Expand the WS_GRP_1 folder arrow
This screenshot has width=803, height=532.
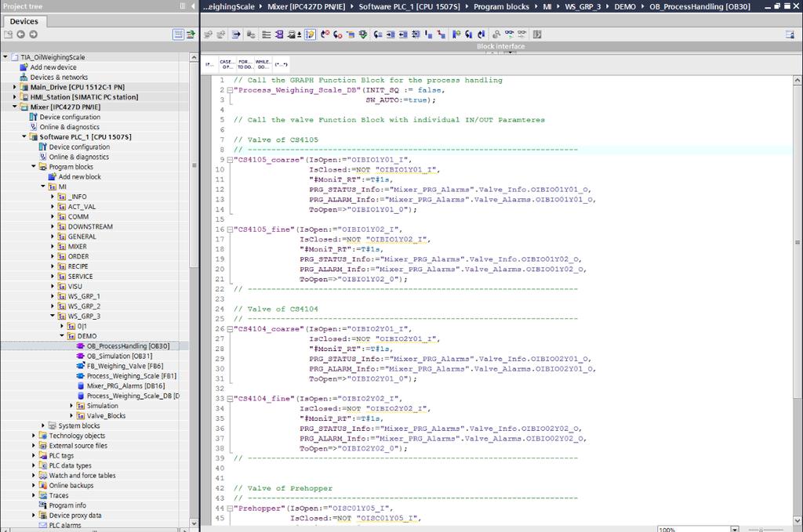click(x=53, y=296)
